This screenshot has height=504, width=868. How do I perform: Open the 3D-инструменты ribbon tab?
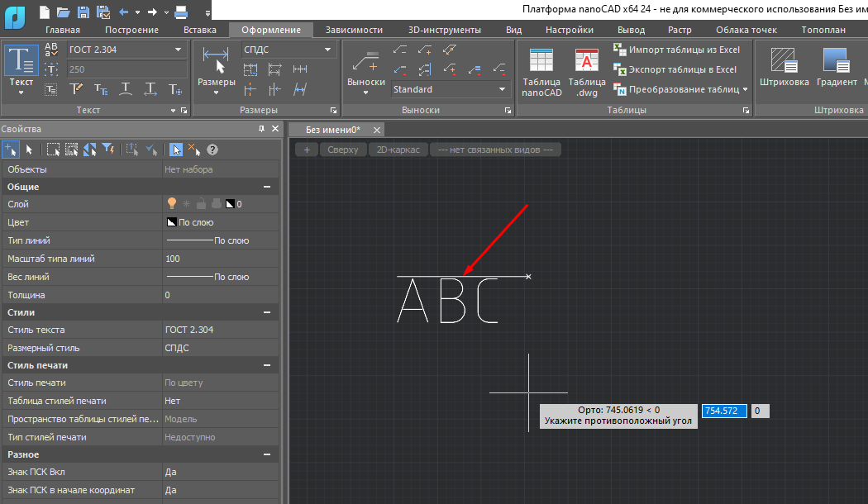(445, 30)
